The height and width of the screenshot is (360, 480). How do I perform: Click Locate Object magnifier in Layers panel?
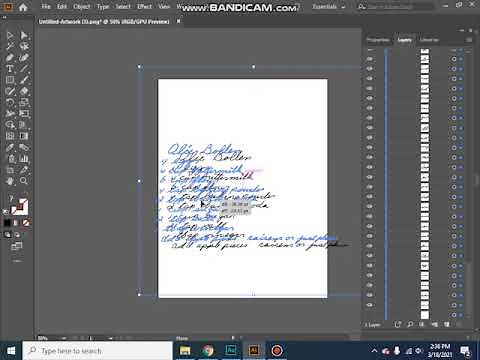(410, 324)
